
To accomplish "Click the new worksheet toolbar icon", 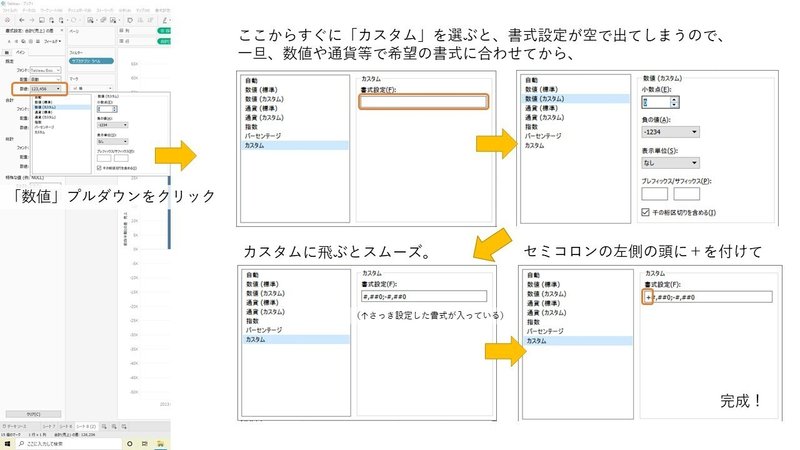I will [x=90, y=20].
